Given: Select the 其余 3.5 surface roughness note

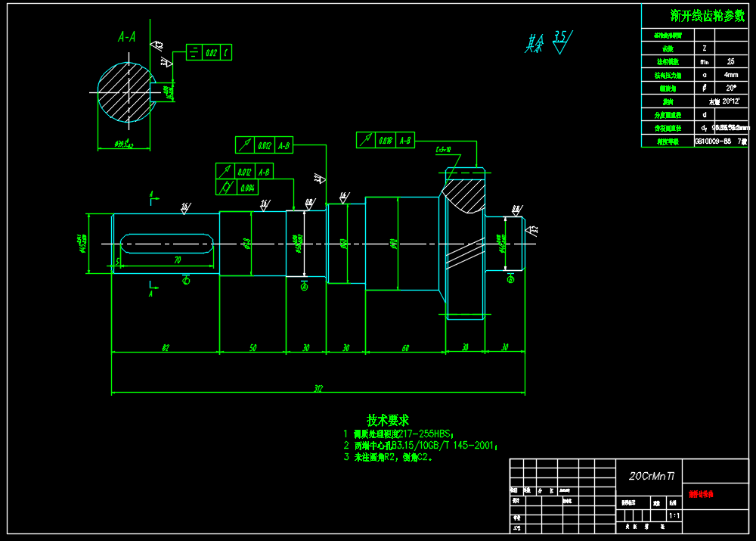Looking at the screenshot, I should coord(549,42).
